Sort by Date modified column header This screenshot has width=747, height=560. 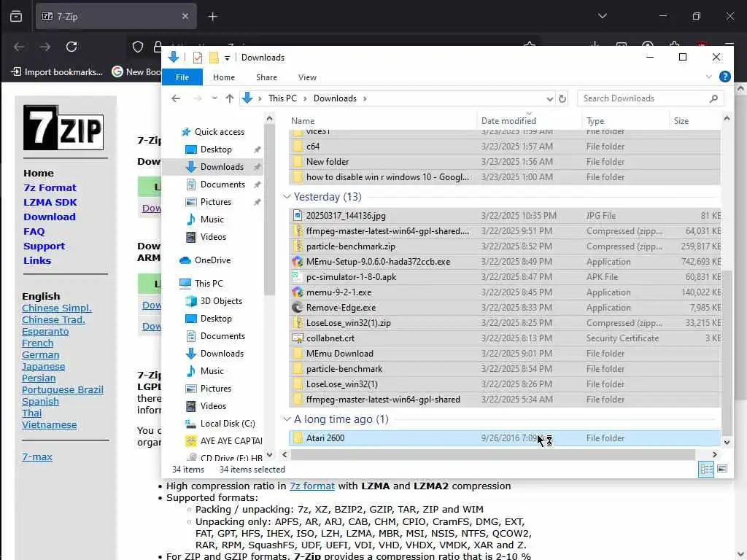coord(508,121)
